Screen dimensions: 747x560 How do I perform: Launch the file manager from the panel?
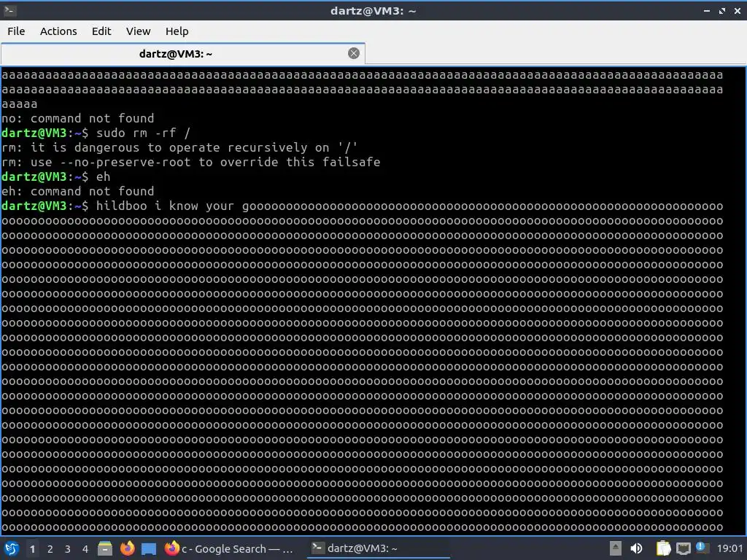point(105,548)
